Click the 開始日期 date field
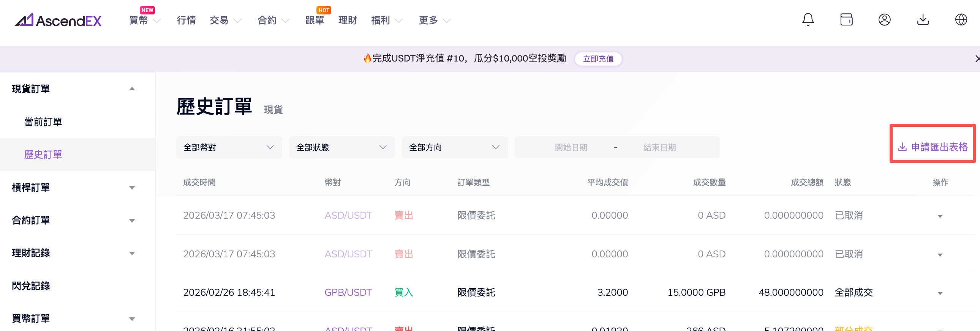Image resolution: width=980 pixels, height=331 pixels. click(x=571, y=147)
